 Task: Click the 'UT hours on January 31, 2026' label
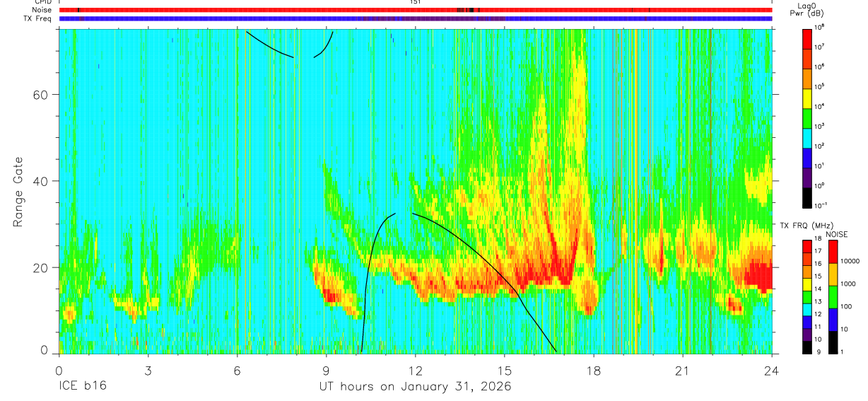tap(416, 387)
